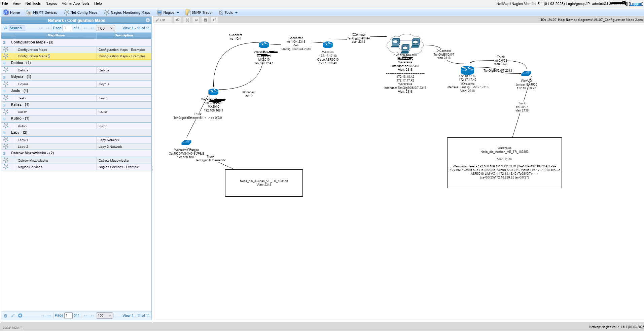The height and width of the screenshot is (331, 644).
Task: Click the Edit button in diagram toolbar
Action: [x=161, y=20]
